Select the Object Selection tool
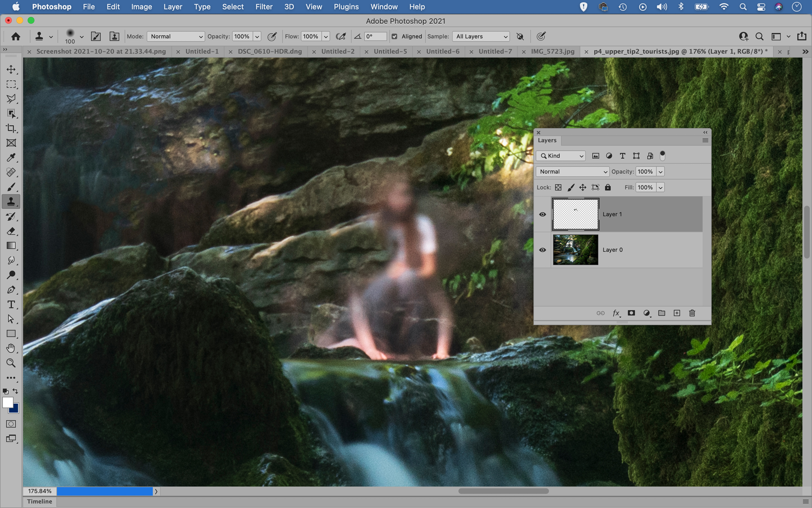 11,113
